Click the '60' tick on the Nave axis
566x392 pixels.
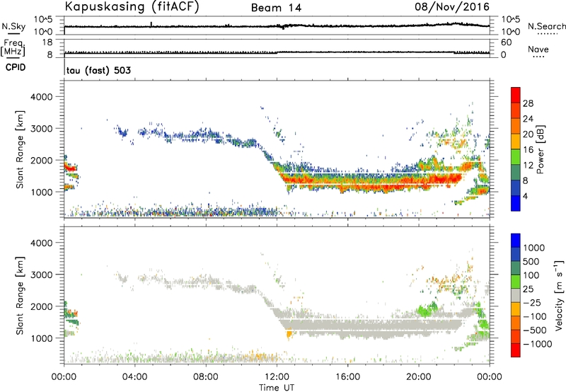tap(506, 42)
